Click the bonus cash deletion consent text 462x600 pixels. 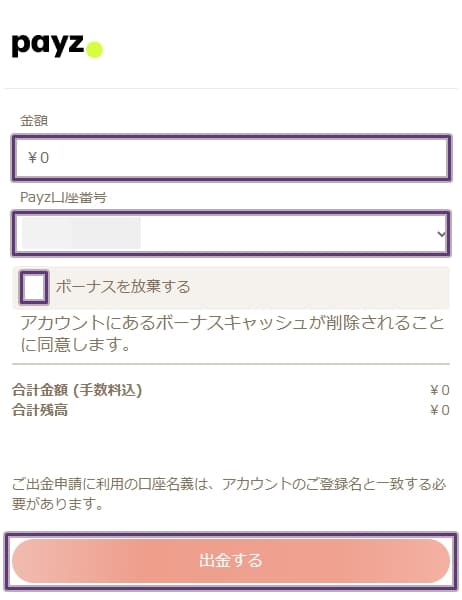click(x=232, y=334)
